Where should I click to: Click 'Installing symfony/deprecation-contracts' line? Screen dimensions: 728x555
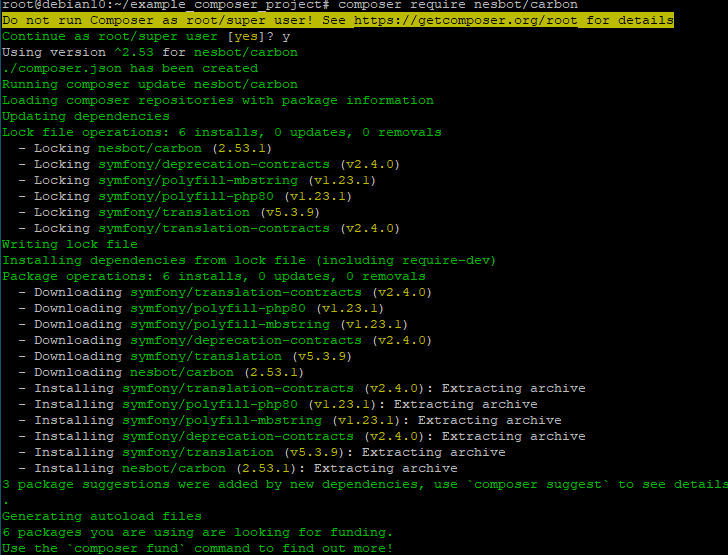(x=302, y=437)
